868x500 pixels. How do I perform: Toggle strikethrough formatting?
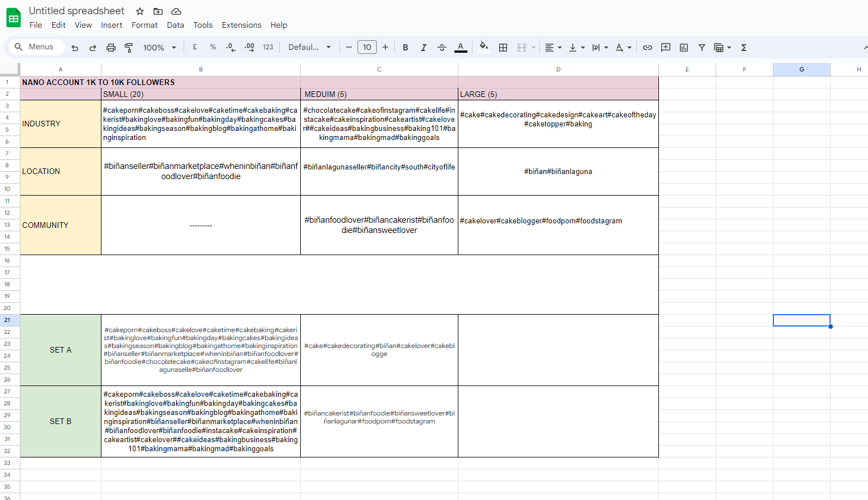tap(442, 48)
